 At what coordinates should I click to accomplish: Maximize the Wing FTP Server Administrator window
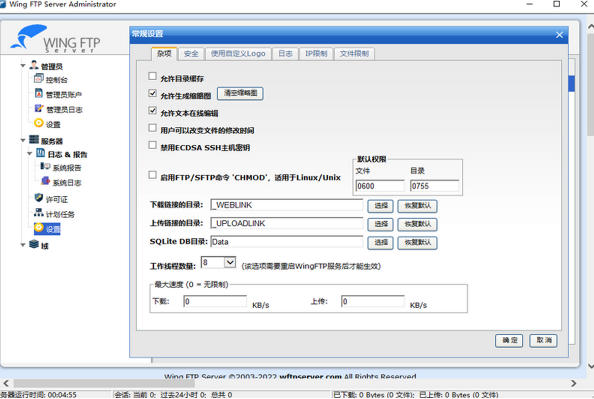[x=556, y=4]
